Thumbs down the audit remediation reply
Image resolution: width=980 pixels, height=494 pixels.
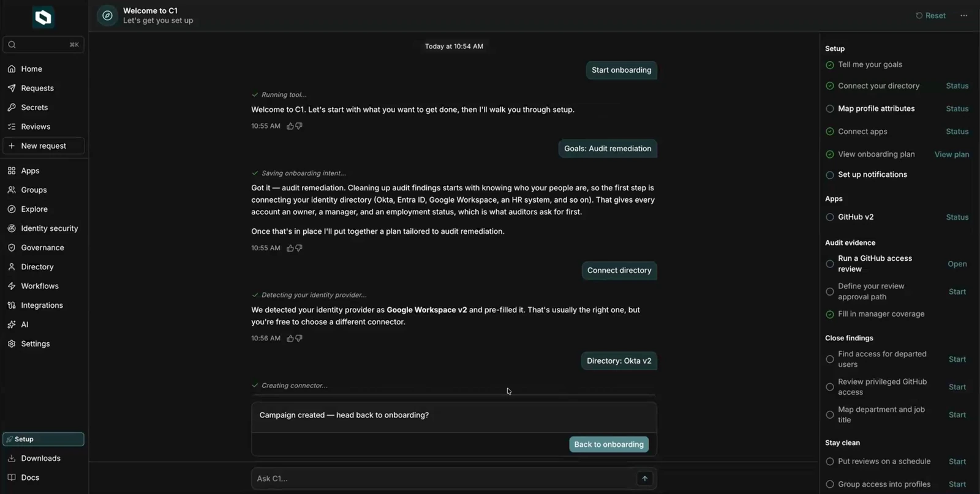pyautogui.click(x=299, y=248)
